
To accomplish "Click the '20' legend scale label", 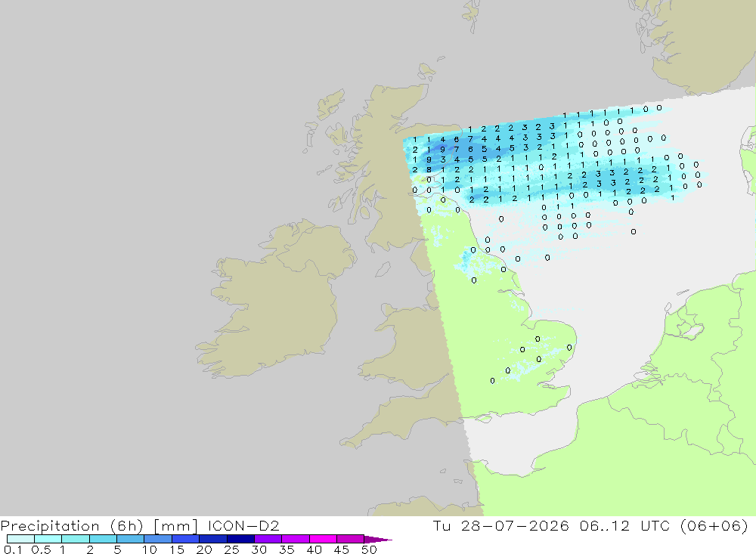I will pyautogui.click(x=204, y=549).
